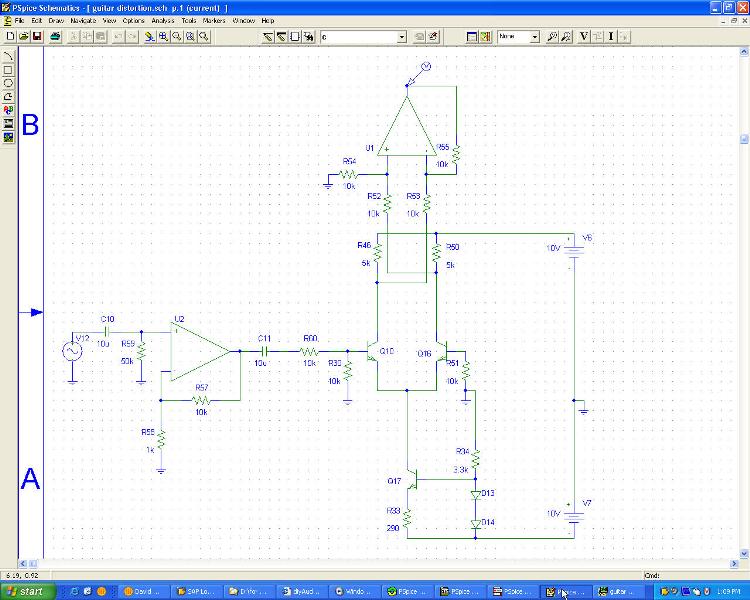Viewport: 750px width, 600px height.
Task: Open the Markers menu
Action: pos(214,21)
